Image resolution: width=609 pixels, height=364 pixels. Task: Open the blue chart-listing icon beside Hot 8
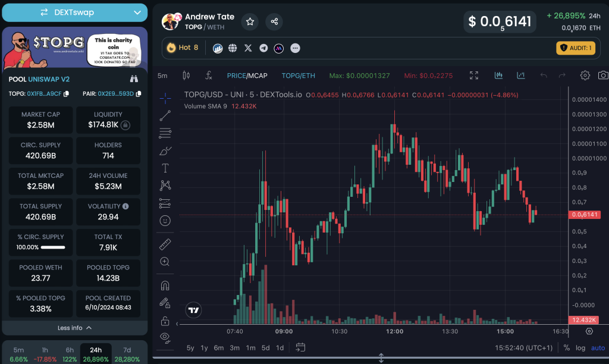coord(218,48)
